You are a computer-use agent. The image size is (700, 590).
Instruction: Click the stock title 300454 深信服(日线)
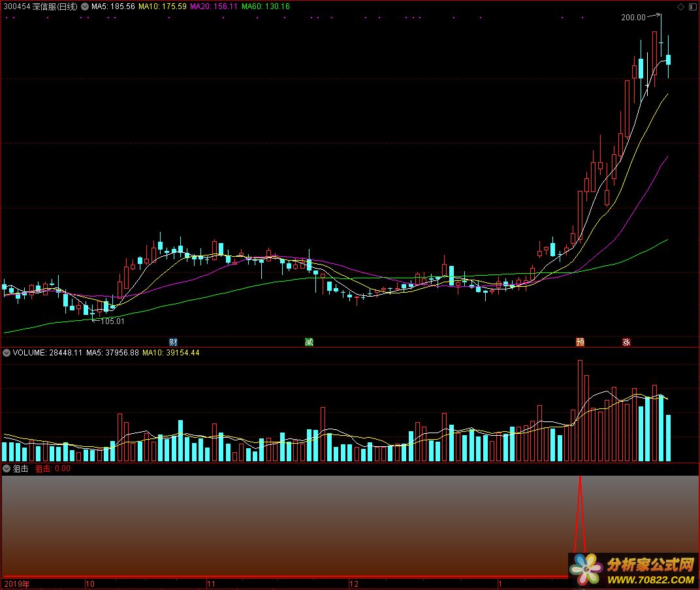tap(40, 7)
